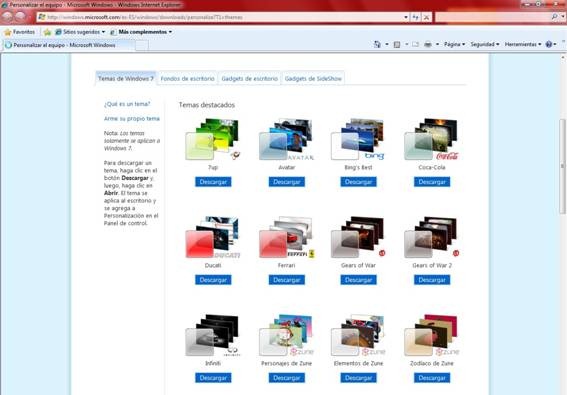Click the vertical page scrollbar thumb
The width and height of the screenshot is (567, 395).
(563, 166)
